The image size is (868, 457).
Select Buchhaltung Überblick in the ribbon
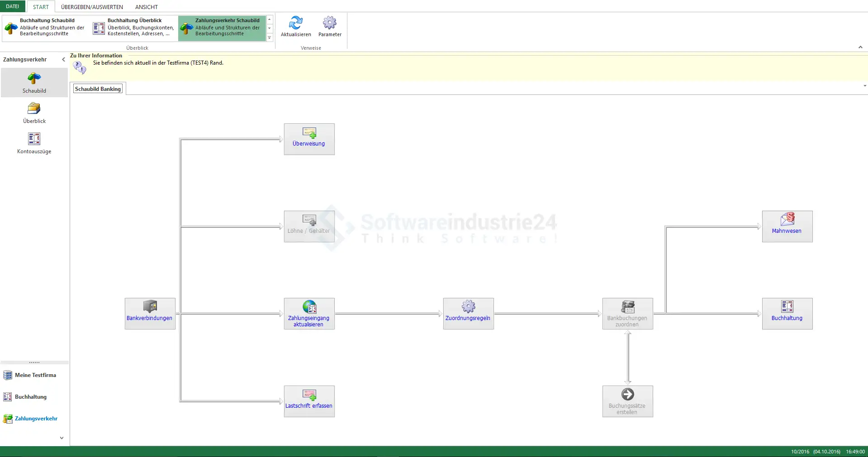pos(134,27)
